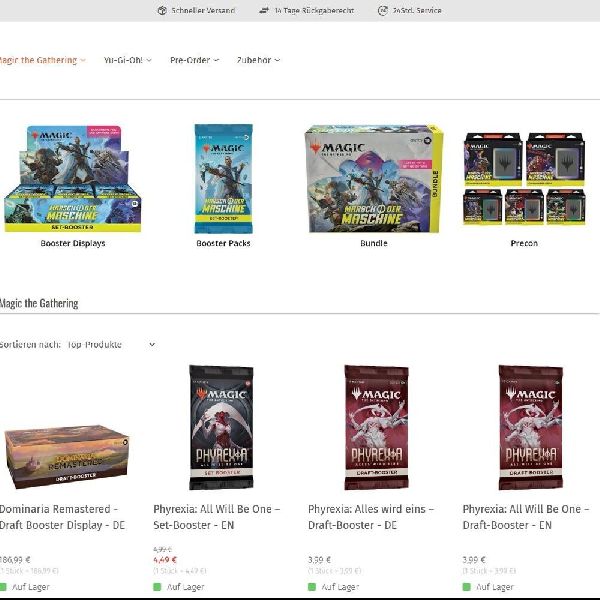Open the Zubehör navigation menu

(258, 60)
